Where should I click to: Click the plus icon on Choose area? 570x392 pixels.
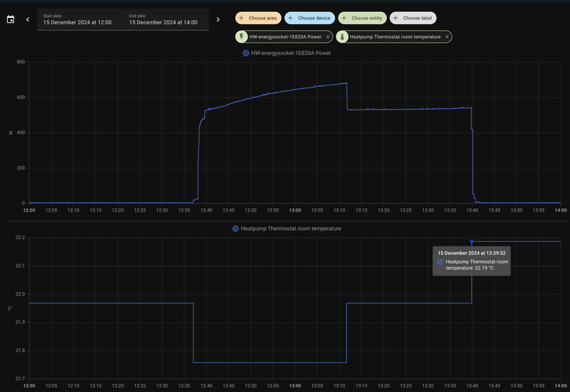(241, 18)
